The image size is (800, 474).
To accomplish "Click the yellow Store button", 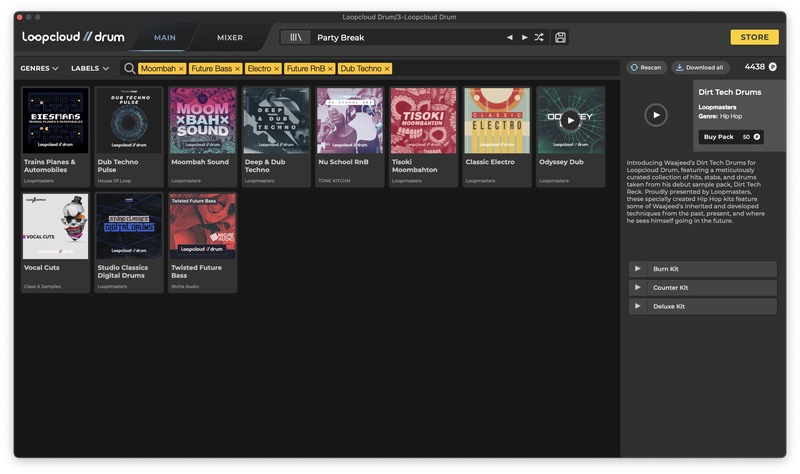I will point(754,38).
